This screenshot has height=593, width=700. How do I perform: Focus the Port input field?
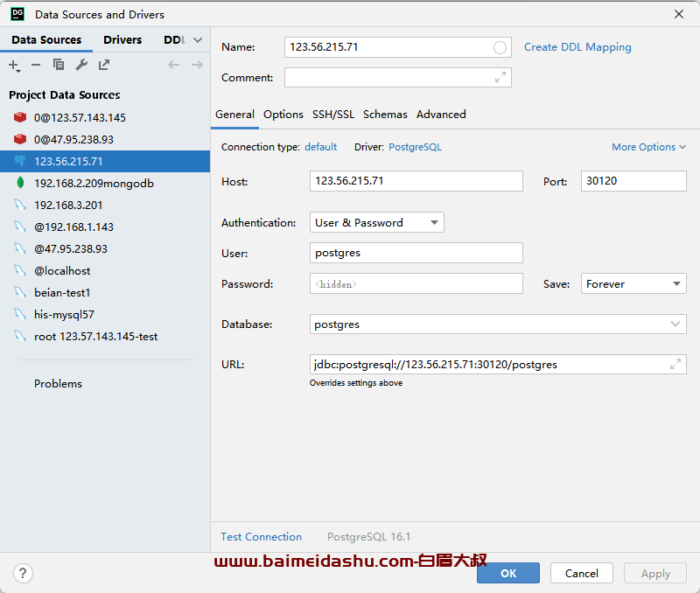[x=633, y=181]
